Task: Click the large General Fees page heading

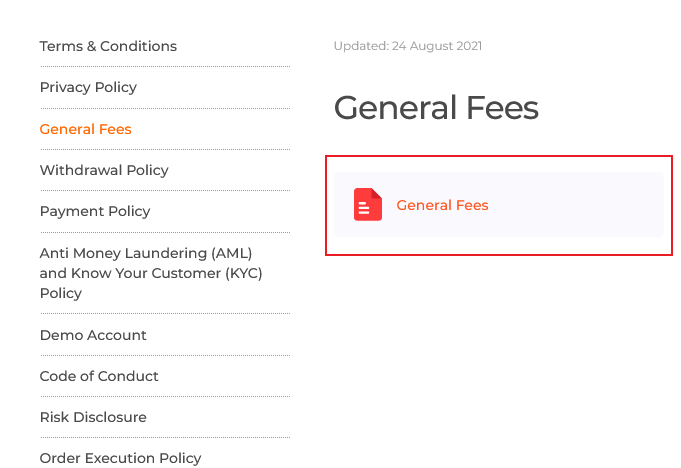Action: pos(436,108)
